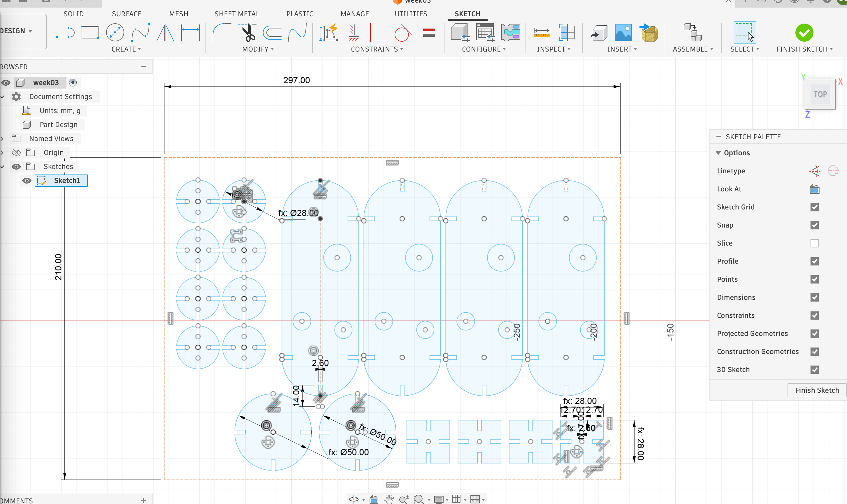The width and height of the screenshot is (847, 504).
Task: Switch to the MESH tab
Action: point(179,14)
